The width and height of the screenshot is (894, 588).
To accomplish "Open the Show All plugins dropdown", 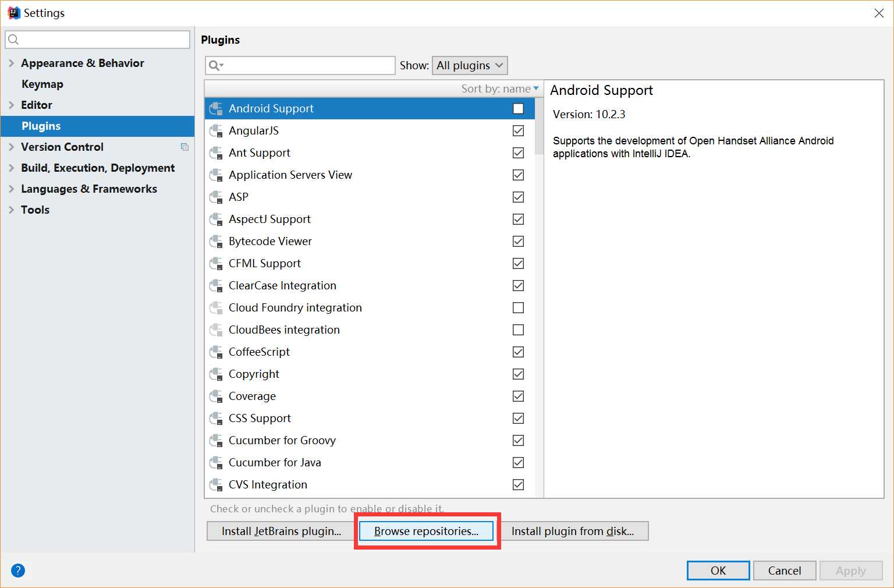I will pos(470,65).
